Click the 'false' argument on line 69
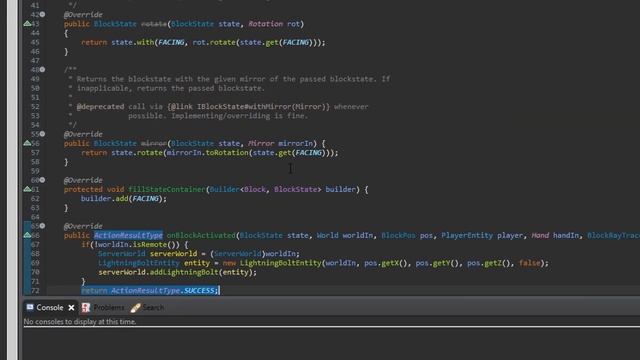 (x=529, y=263)
